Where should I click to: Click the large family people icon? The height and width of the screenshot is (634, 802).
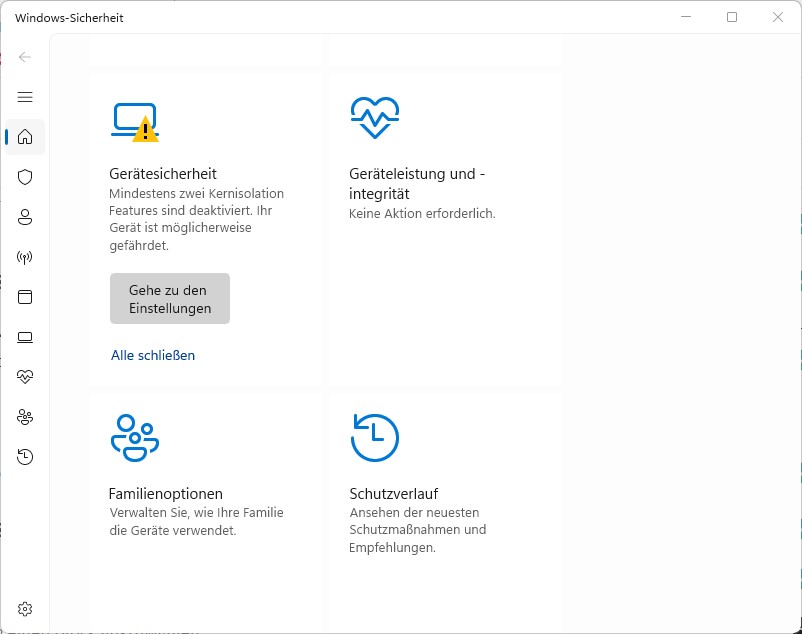(135, 438)
